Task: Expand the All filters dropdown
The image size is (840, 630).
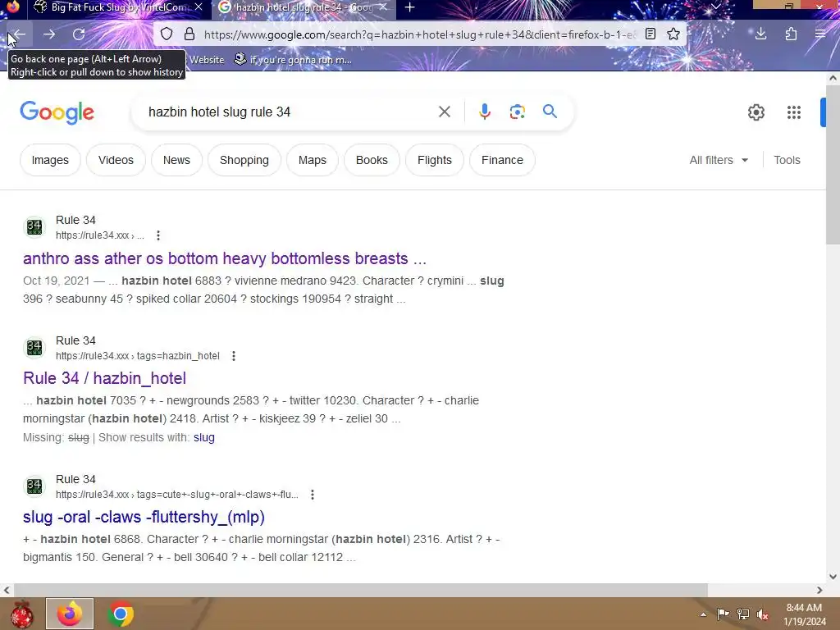Action: (719, 160)
